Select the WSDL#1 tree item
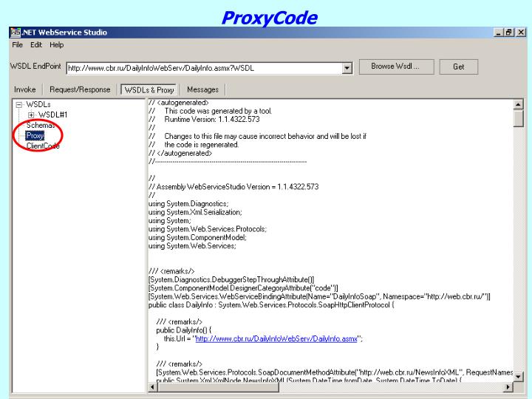This screenshot has width=532, height=399. click(x=53, y=115)
